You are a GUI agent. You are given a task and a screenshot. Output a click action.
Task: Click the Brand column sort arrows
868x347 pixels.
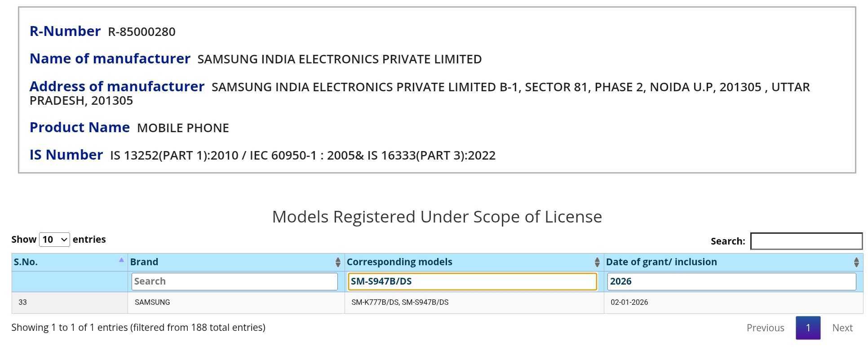coord(338,262)
